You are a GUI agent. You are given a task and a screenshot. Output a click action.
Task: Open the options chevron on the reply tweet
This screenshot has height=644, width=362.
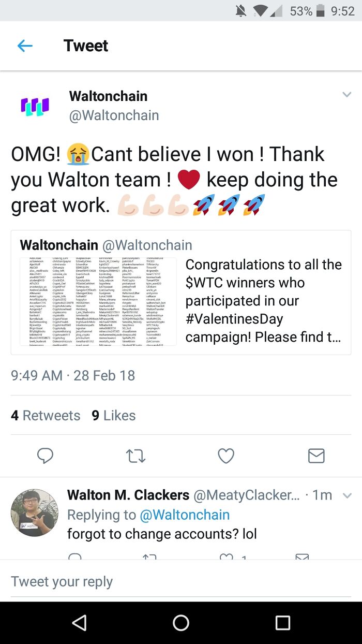(x=347, y=495)
